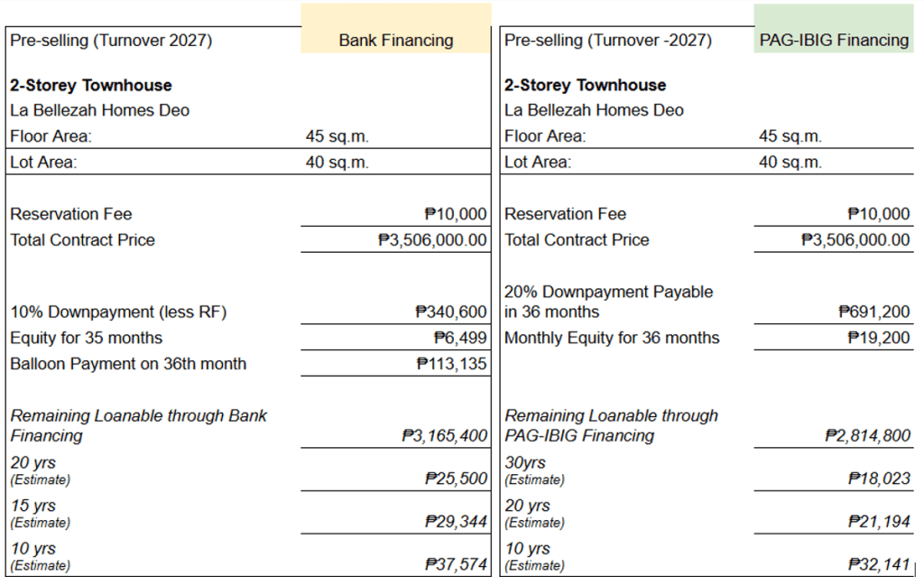Select the ₱6,499 equity value
The height and width of the screenshot is (577, 924).
[x=460, y=338]
